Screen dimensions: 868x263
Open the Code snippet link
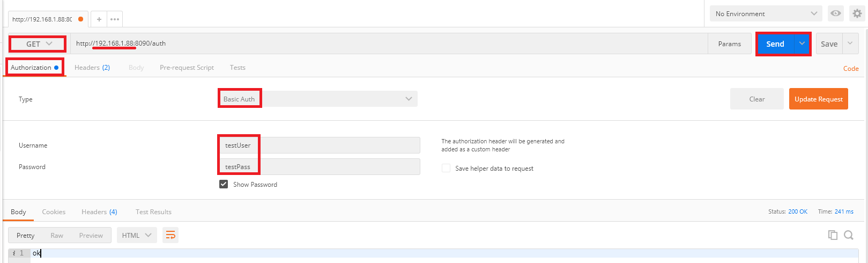click(x=851, y=68)
